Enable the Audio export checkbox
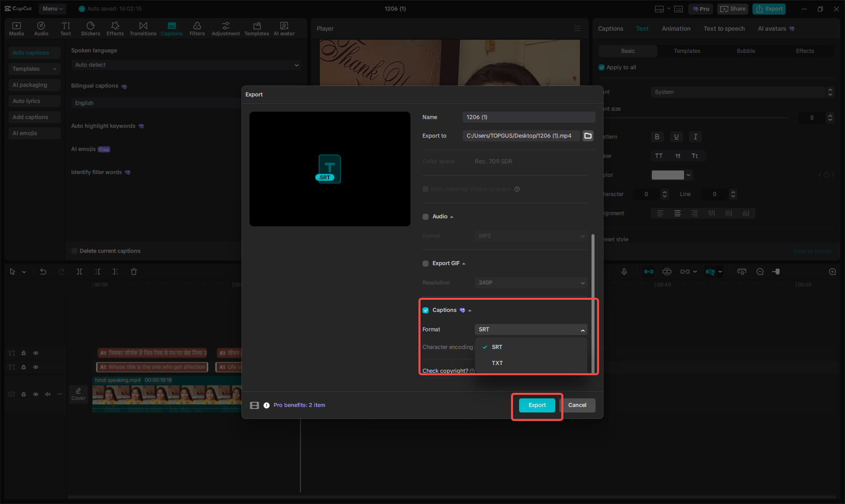 coord(426,217)
